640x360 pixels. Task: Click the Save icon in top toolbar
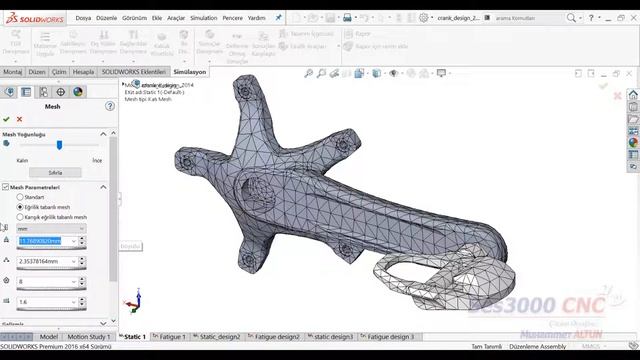pyautogui.click(x=330, y=18)
